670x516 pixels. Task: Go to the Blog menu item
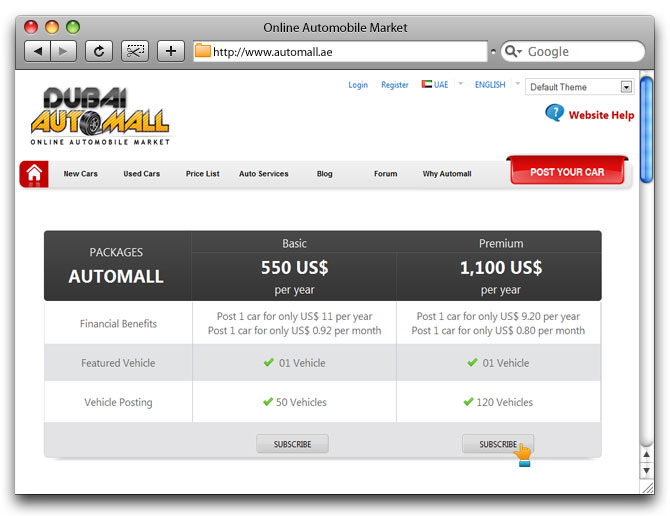(x=325, y=174)
